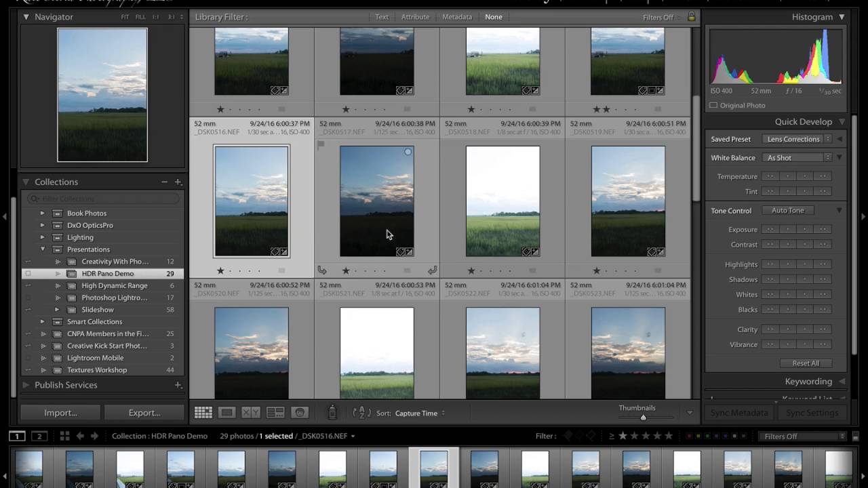Filter by red color label
Screen dimensions: 868x488
pyautogui.click(x=690, y=436)
